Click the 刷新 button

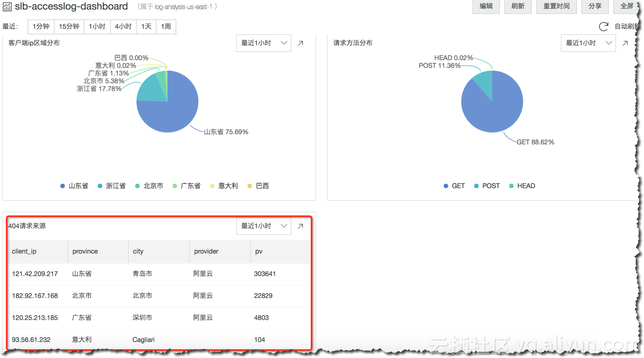pyautogui.click(x=518, y=6)
